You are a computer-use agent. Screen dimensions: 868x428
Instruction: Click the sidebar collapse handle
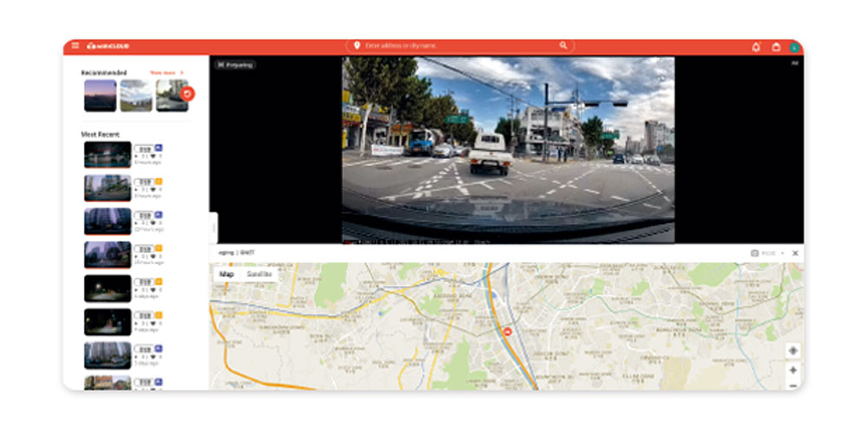tap(214, 227)
